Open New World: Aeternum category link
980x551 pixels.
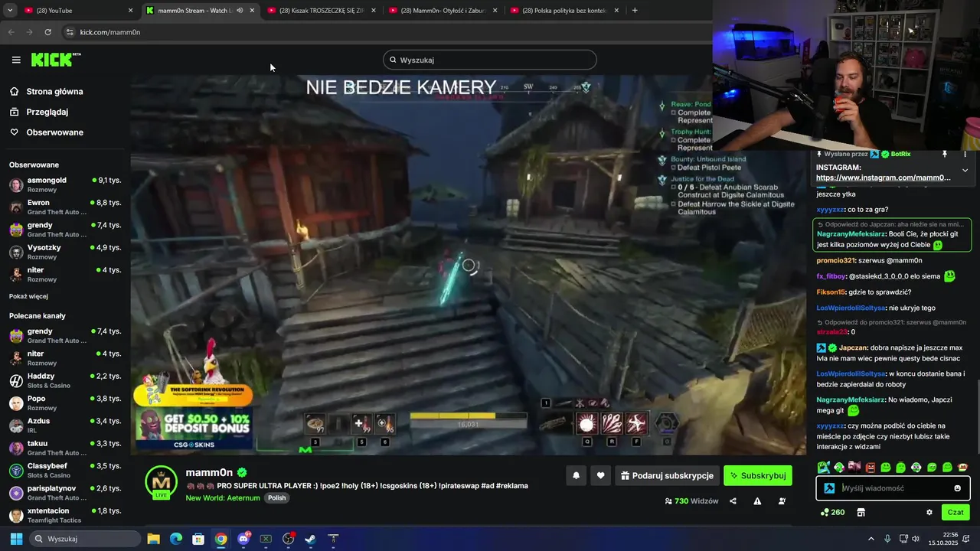223,497
